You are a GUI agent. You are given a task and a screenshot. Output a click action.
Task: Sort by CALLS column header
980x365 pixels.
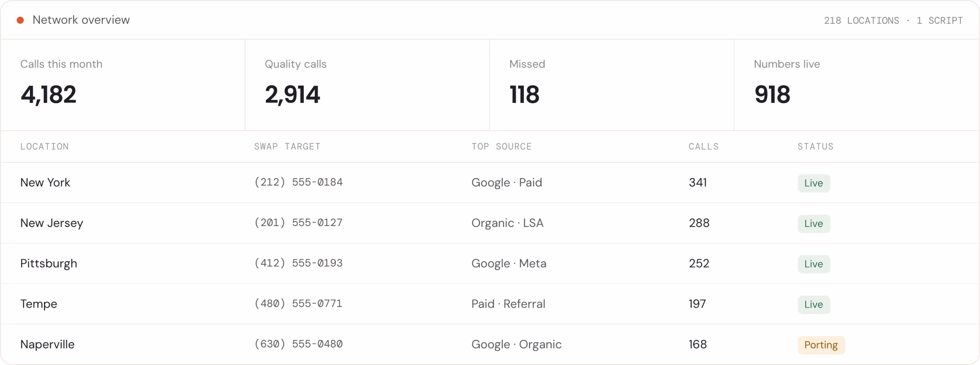pos(704,147)
